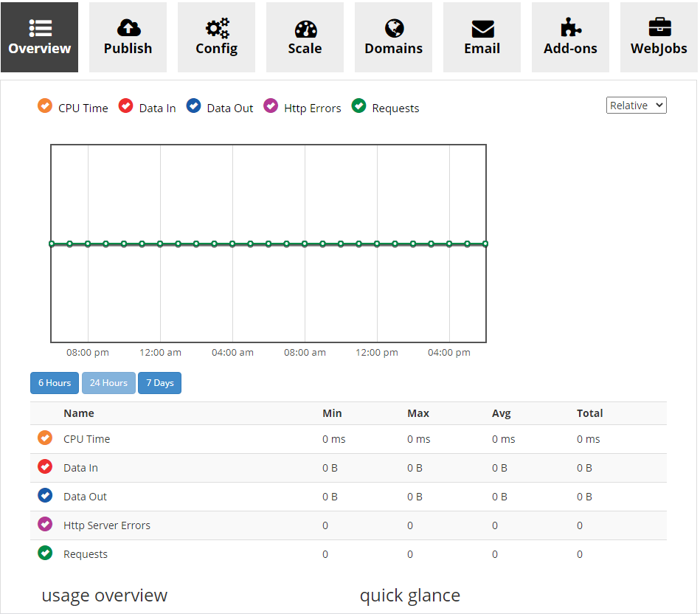
Task: Choose the 24 Hours time range
Action: tap(108, 383)
